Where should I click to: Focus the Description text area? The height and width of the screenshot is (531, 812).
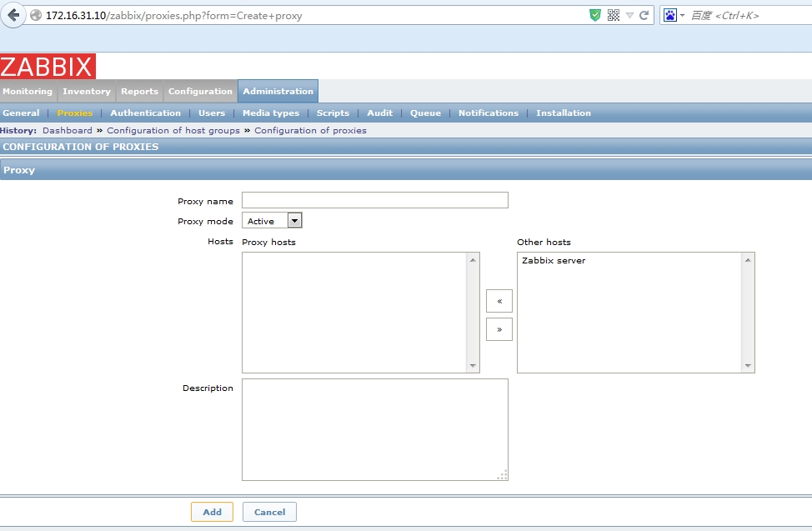point(375,429)
